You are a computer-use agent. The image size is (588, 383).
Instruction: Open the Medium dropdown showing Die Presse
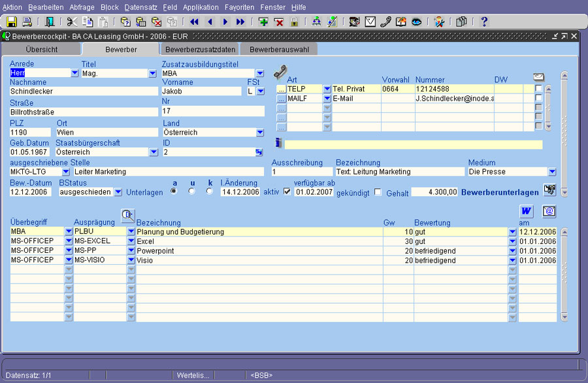click(x=552, y=172)
